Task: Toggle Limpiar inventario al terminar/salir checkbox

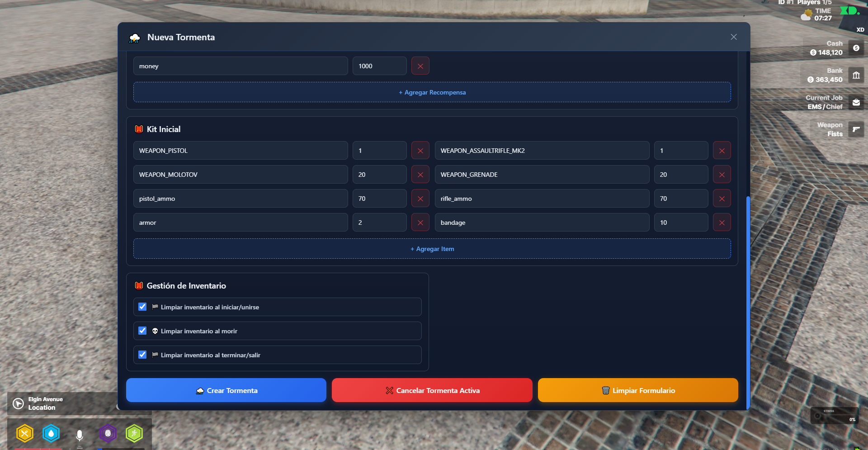Action: pyautogui.click(x=142, y=355)
